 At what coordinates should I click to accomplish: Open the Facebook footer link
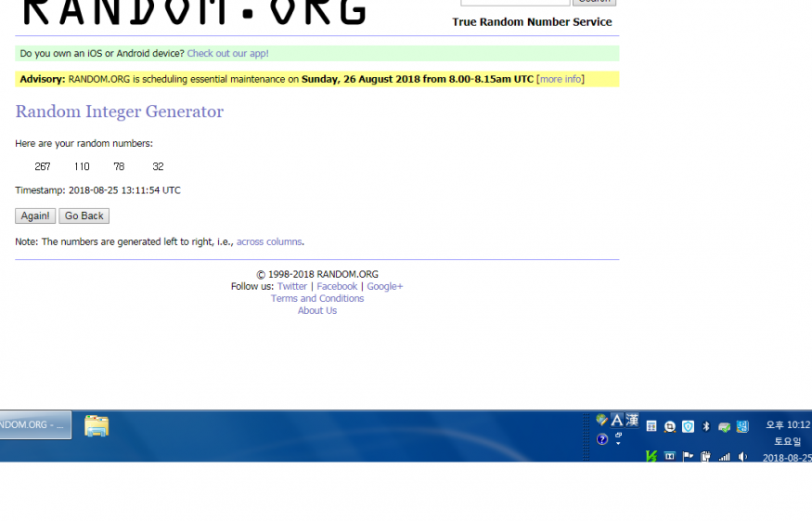pyautogui.click(x=337, y=286)
